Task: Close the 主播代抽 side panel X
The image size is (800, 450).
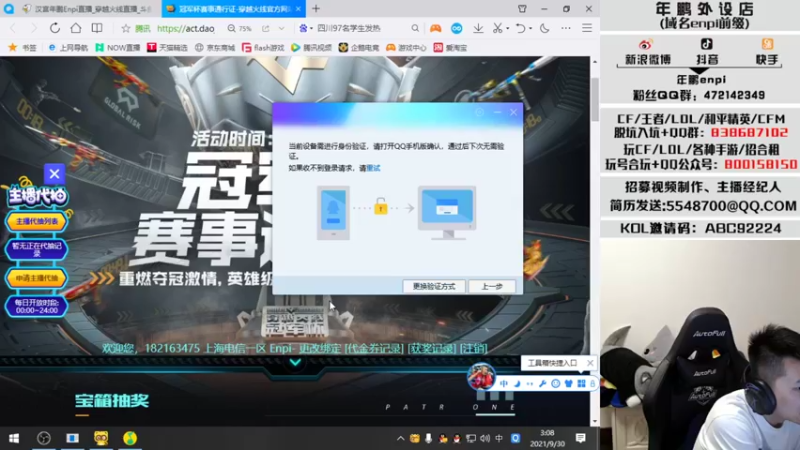Action: 55,174
